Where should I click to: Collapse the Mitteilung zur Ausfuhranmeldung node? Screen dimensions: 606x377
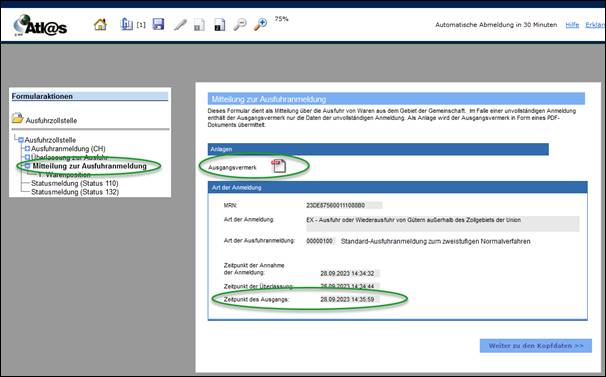coord(27,166)
